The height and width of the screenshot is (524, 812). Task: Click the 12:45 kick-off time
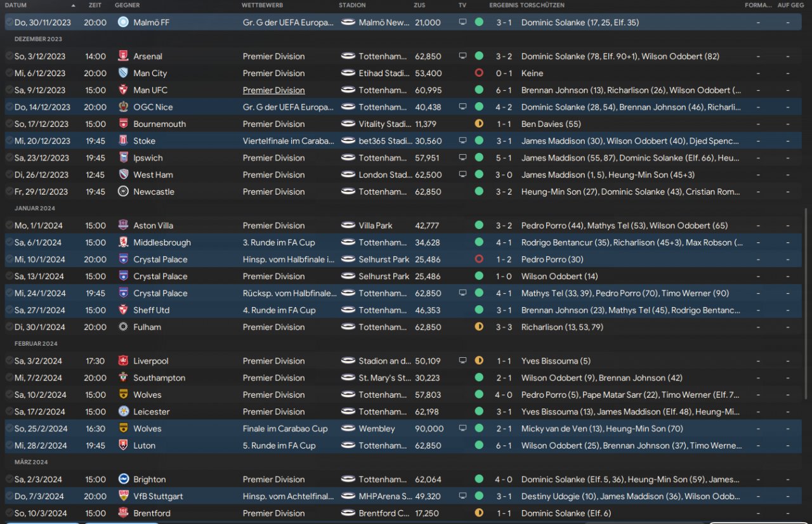point(95,174)
